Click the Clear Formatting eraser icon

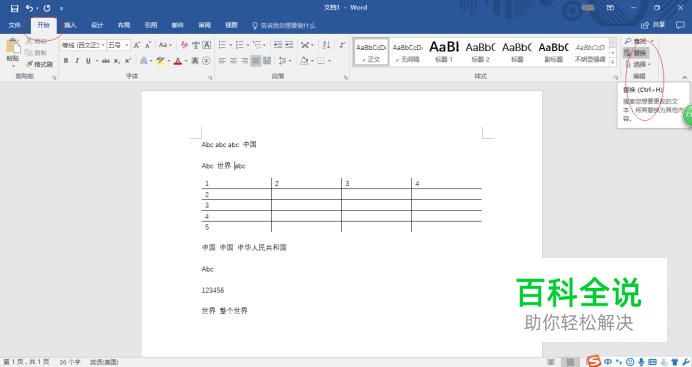click(x=184, y=45)
